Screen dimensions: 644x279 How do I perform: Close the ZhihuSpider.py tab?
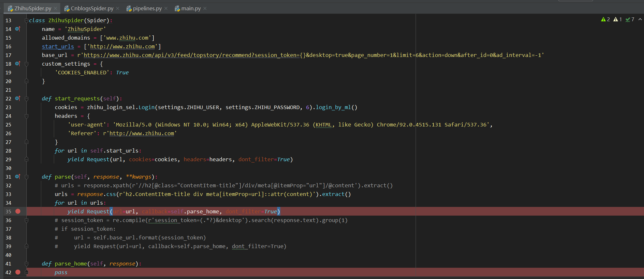[x=55, y=8]
